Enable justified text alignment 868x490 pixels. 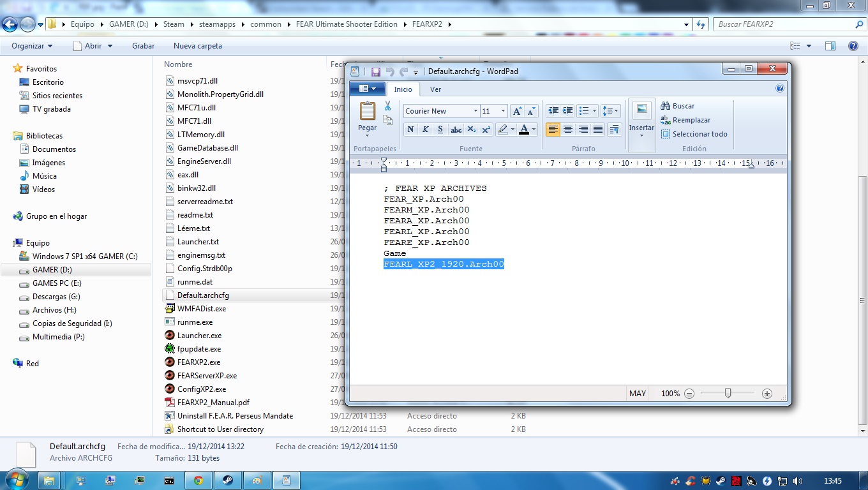tap(598, 130)
